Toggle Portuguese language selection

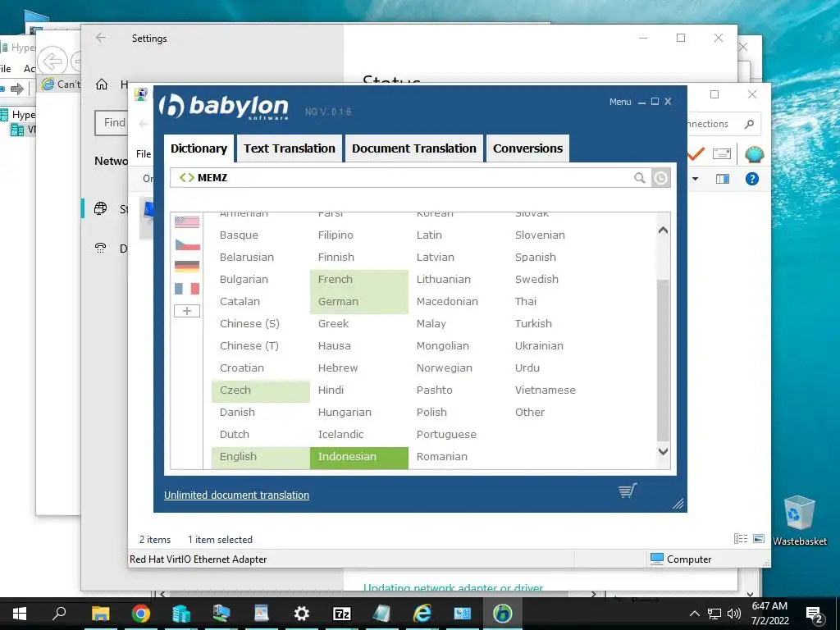coord(446,435)
